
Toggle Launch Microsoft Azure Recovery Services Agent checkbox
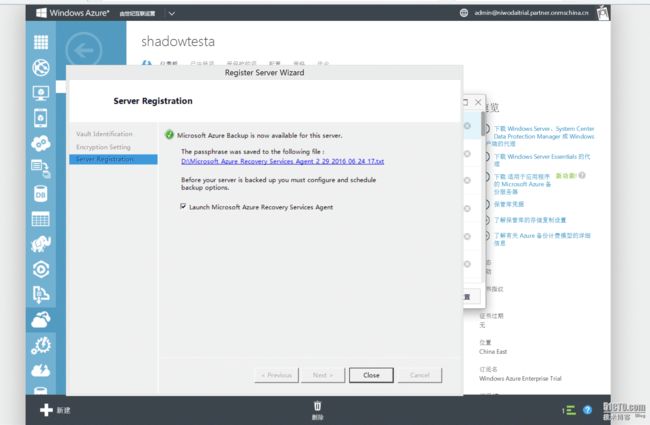point(183,206)
